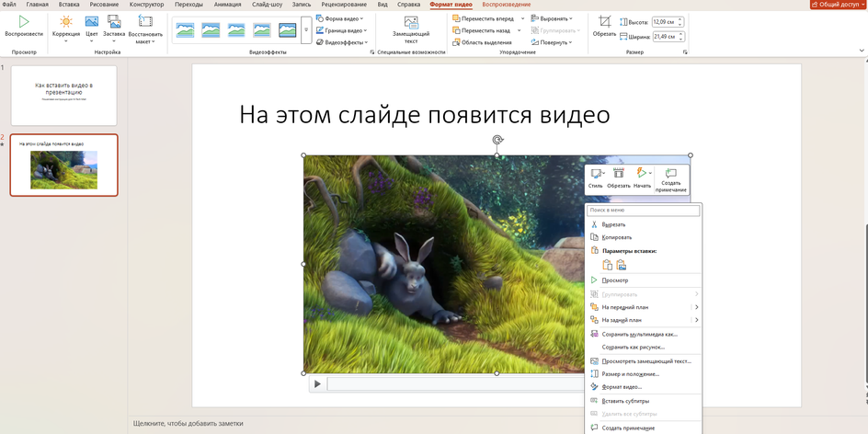
Task: Open Размер group dialog launcher
Action: coord(685,52)
